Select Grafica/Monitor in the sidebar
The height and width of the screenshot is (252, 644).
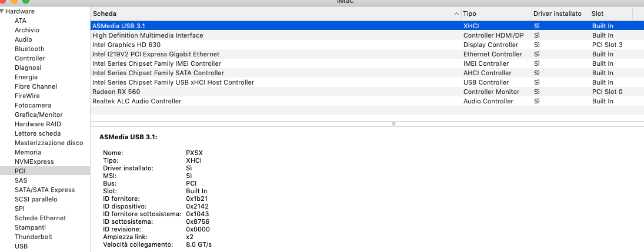39,115
